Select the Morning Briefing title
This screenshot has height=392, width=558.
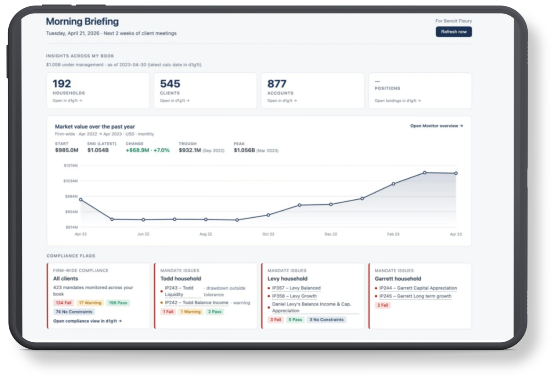pos(82,22)
